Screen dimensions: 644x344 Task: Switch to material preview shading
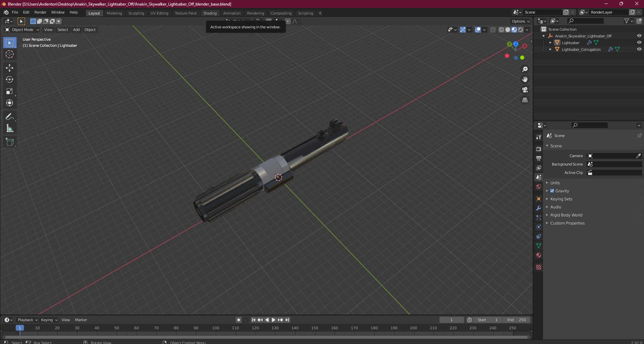514,30
